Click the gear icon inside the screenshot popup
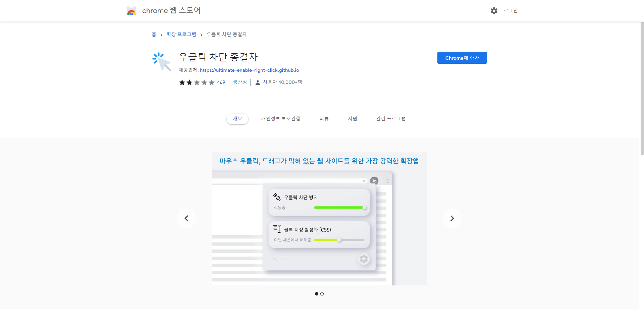Screen dimensions: 644x325 [x=364, y=259]
